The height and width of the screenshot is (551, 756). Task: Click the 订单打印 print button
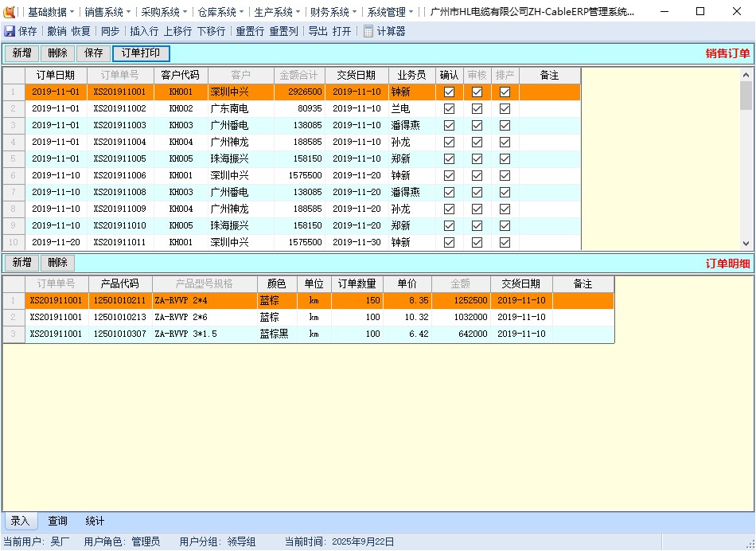[141, 53]
